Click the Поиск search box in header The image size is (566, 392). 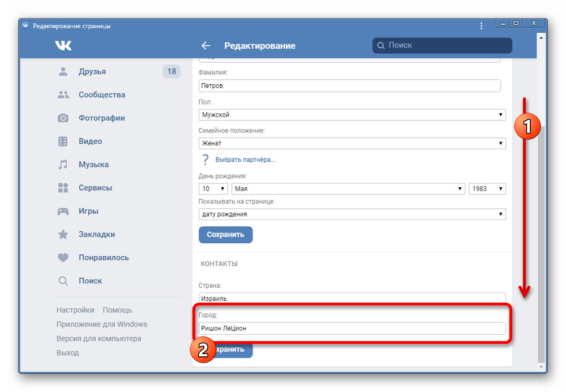442,45
